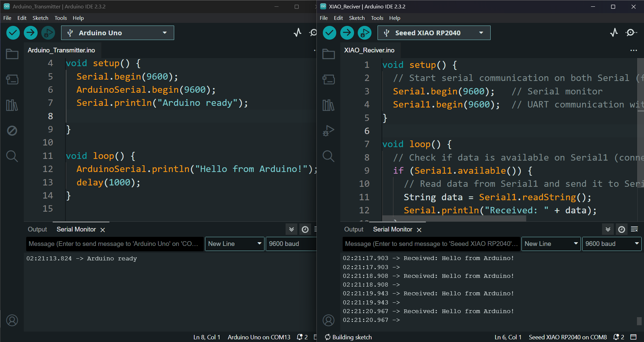Screen dimensions: 644x342
Task: Click 'Building sketch' progress status
Action: point(348,337)
